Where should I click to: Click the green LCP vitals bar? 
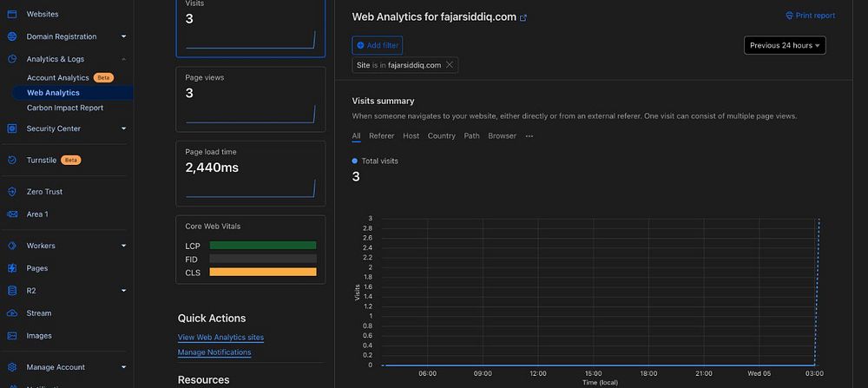point(263,245)
